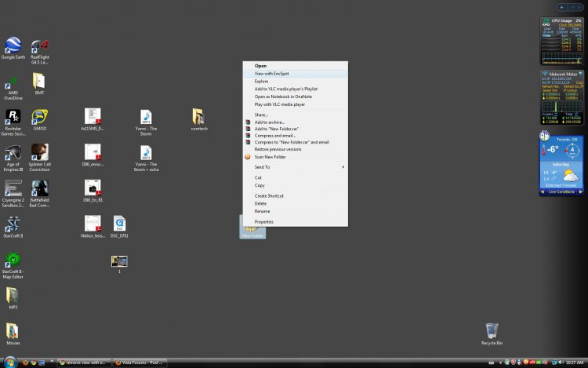The height and width of the screenshot is (368, 588).
Task: Click previous arrow beside 'Live Conditions'
Action: click(x=543, y=191)
